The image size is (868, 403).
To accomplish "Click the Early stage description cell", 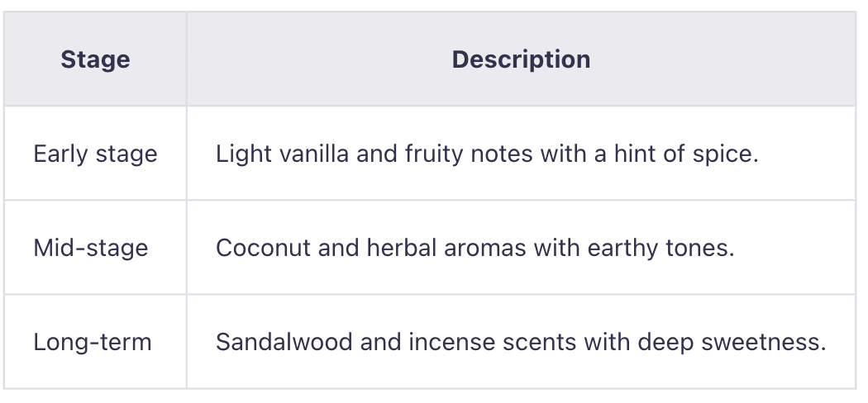I will 487,154.
